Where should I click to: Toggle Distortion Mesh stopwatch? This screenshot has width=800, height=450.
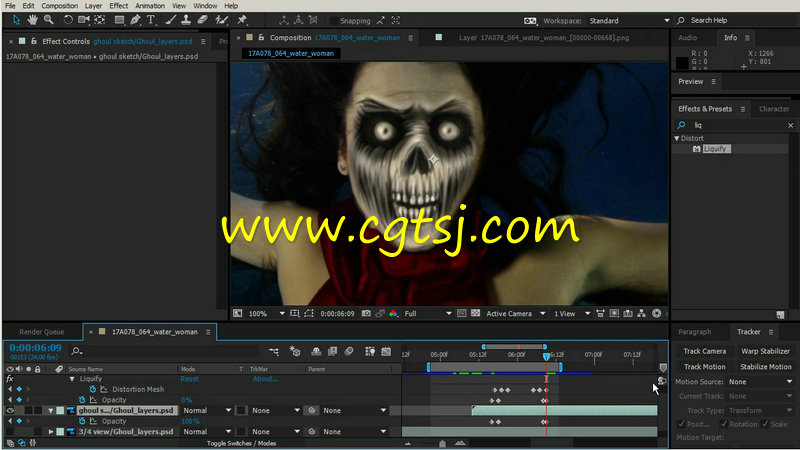pyautogui.click(x=93, y=389)
